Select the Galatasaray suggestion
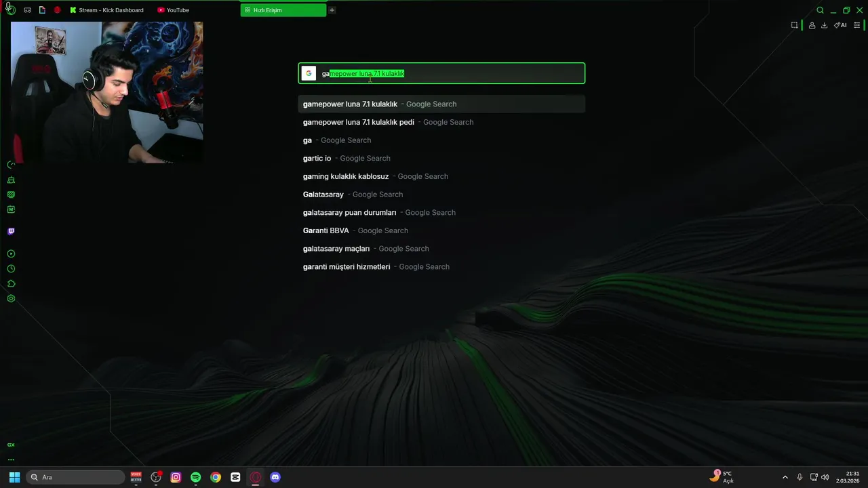Viewport: 868px width, 488px height. click(441, 195)
